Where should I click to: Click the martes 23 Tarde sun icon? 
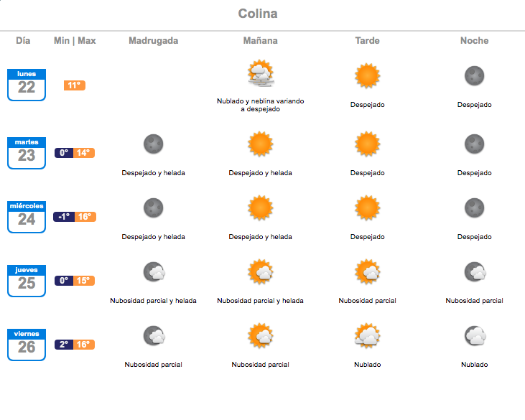[x=367, y=144]
